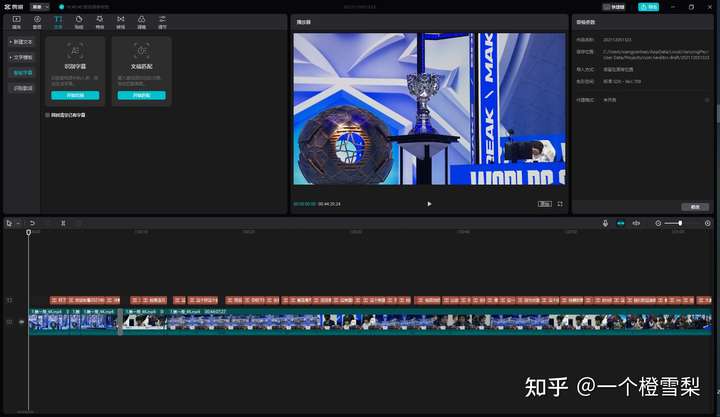Click start button under 文稿匹配 card

(141, 95)
